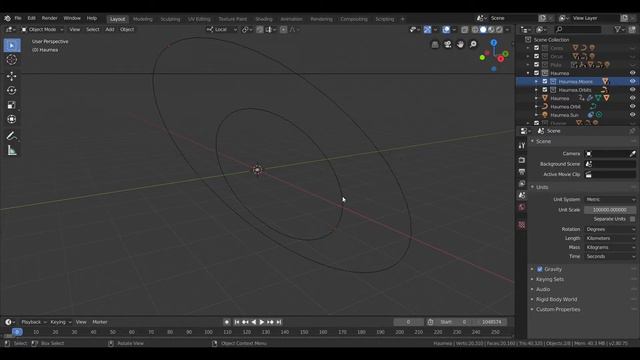
Task: Hide Haumea.Orbits with eye icon
Action: tap(632, 90)
